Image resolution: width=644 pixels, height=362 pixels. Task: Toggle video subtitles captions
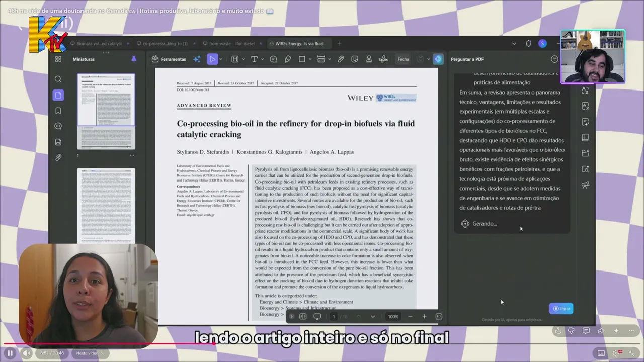[601, 353]
